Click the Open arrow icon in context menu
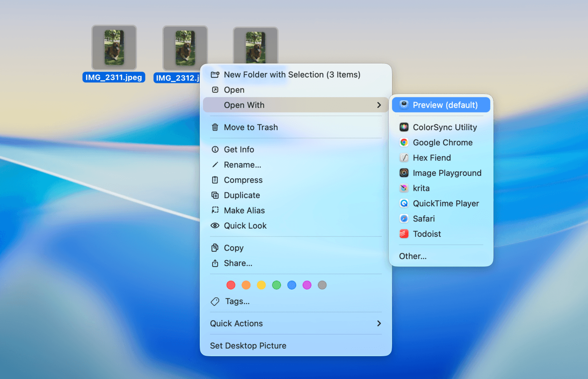 click(215, 90)
